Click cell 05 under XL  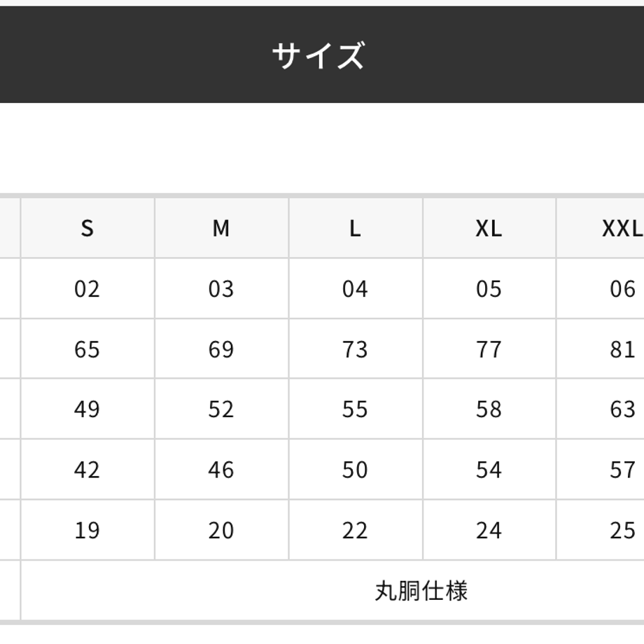pos(489,288)
